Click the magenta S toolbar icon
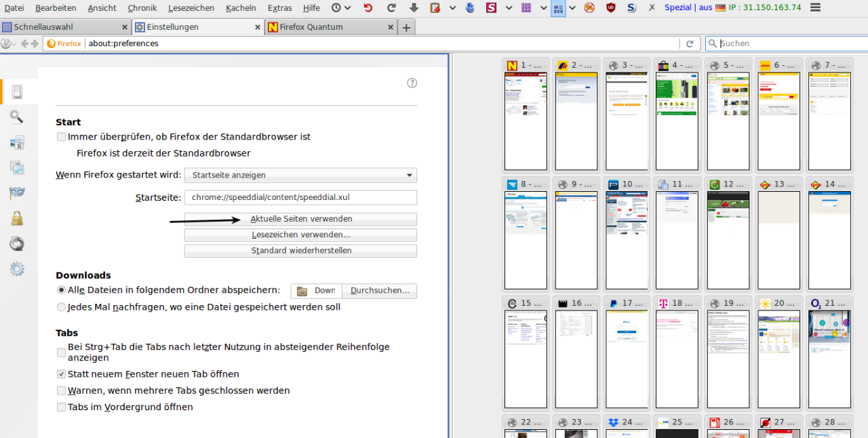 (x=491, y=7)
